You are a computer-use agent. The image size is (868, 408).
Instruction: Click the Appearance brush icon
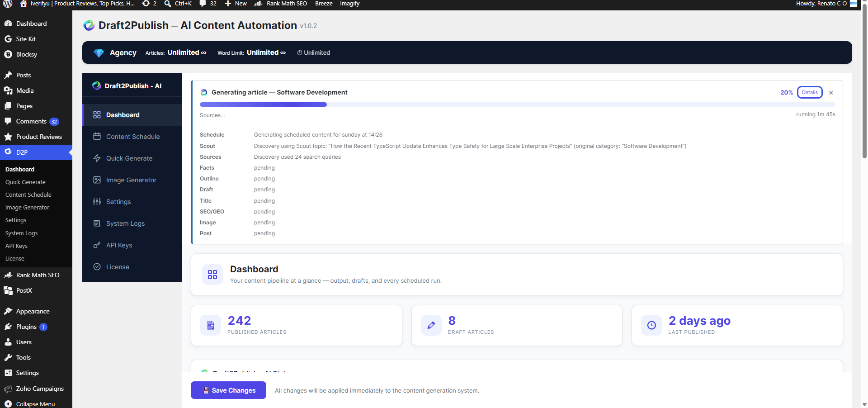click(8, 311)
